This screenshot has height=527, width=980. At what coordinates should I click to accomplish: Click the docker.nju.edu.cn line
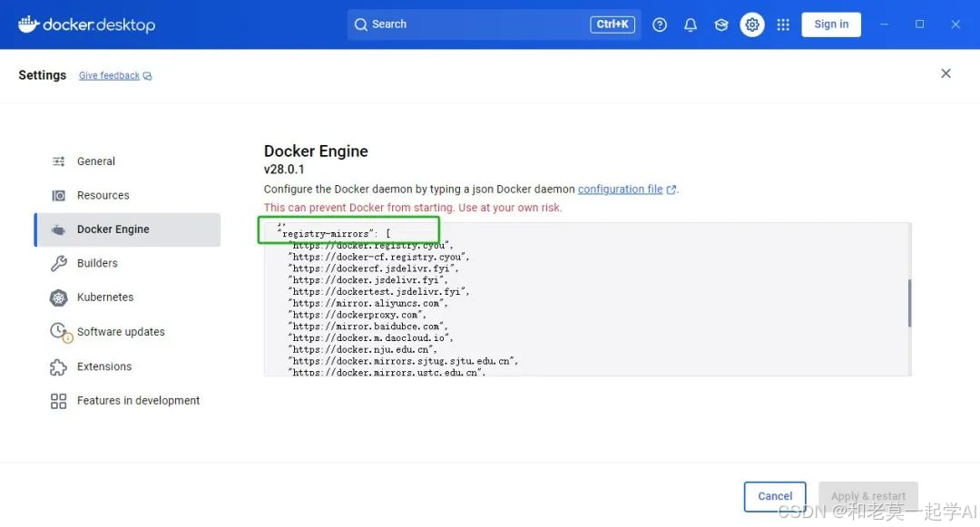point(362,349)
